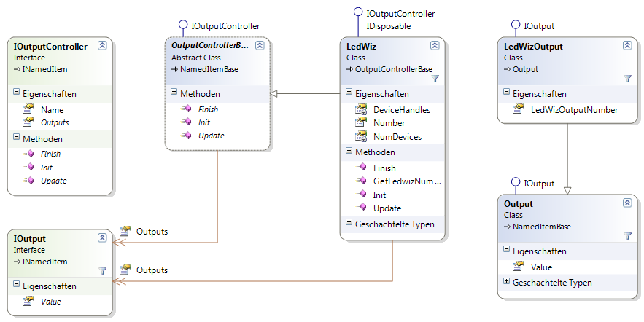Viewport: 644px width, 322px height.
Task: Select the OutputControllerB... abstract class title
Action: coord(210,45)
